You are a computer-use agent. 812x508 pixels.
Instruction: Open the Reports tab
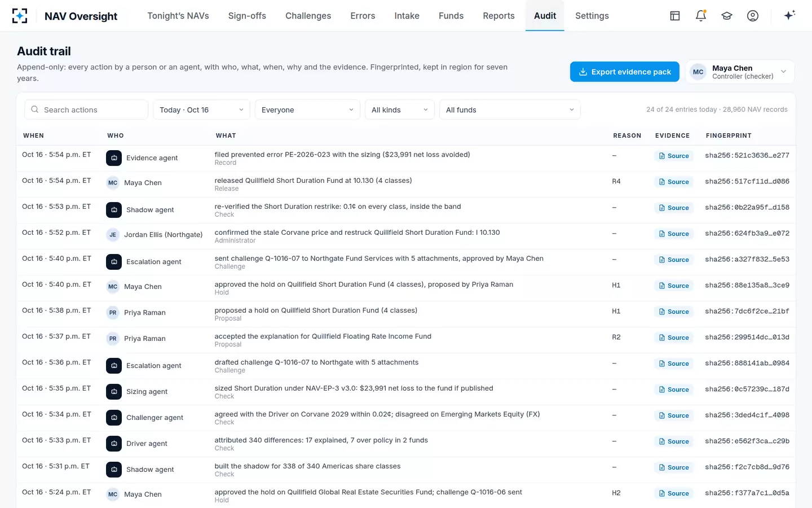point(498,16)
